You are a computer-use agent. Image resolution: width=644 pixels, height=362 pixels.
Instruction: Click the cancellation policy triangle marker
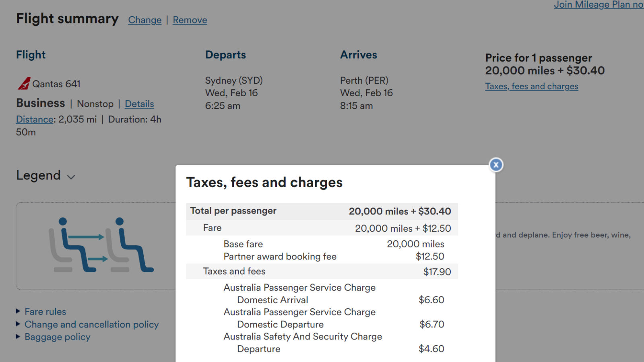(x=18, y=324)
